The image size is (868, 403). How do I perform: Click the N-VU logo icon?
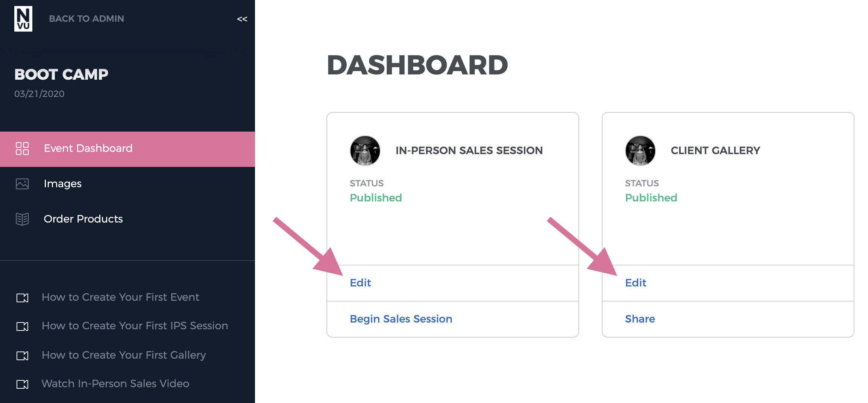pos(23,19)
